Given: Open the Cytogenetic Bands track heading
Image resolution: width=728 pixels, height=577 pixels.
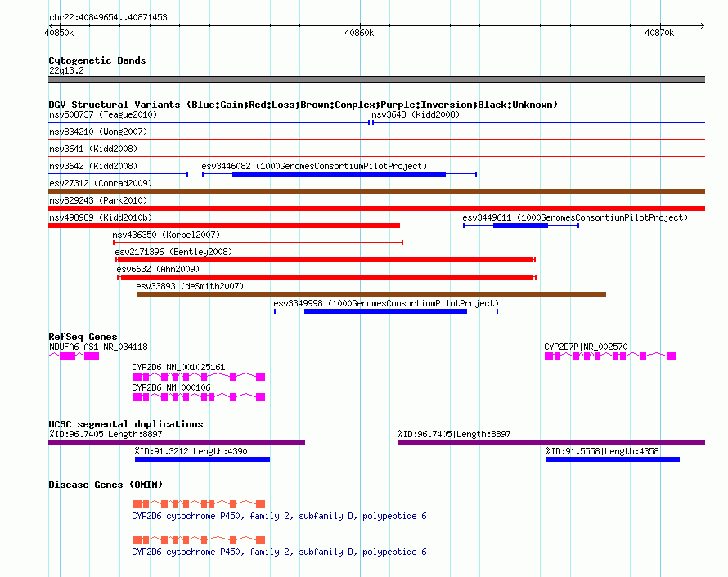Looking at the screenshot, I should tap(97, 60).
